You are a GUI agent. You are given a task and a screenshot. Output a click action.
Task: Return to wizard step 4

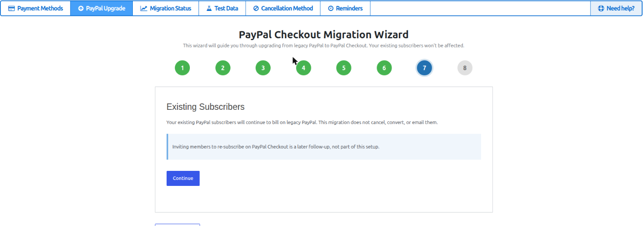(x=304, y=68)
